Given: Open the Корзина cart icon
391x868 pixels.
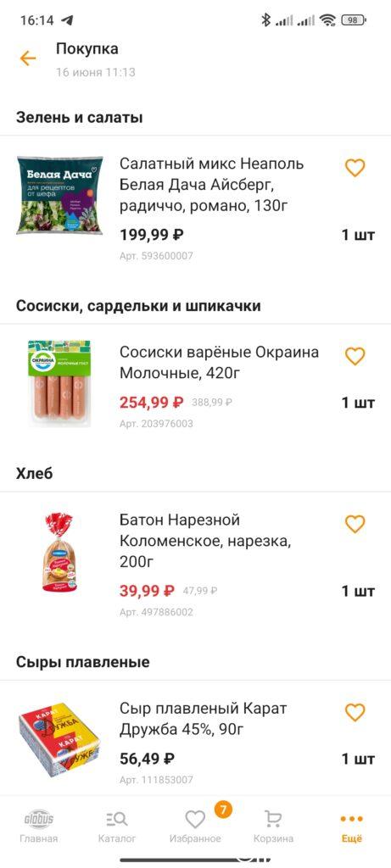Looking at the screenshot, I should point(273,826).
